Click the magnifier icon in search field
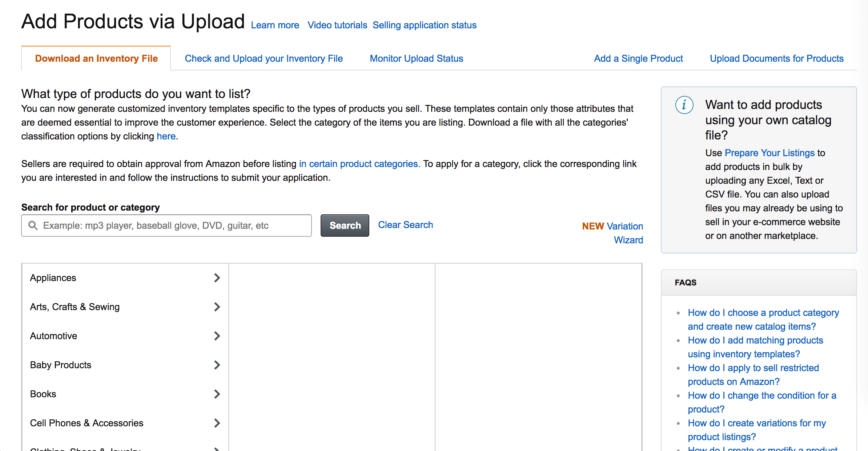 (33, 225)
